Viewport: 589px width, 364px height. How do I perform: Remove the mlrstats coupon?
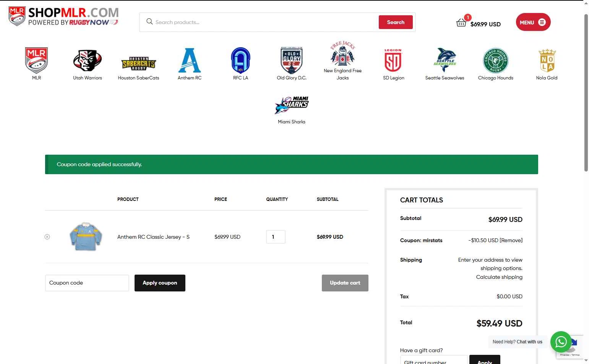[x=511, y=240]
